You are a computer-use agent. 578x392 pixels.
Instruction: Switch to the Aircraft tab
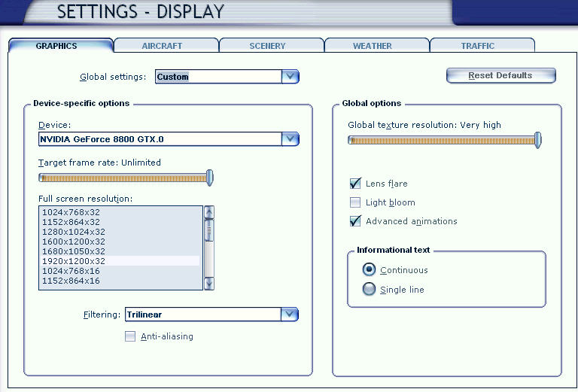tap(162, 46)
